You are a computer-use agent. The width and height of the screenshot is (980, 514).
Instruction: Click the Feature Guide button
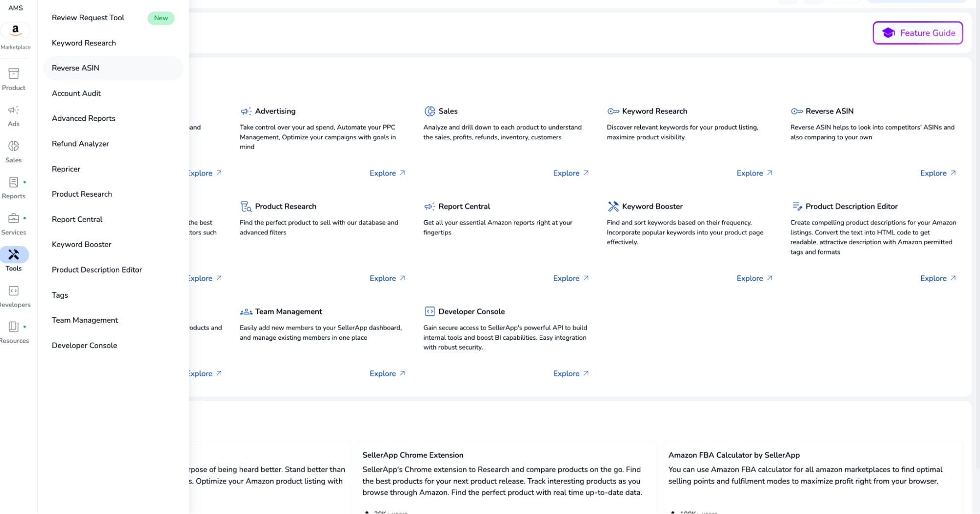(x=917, y=33)
